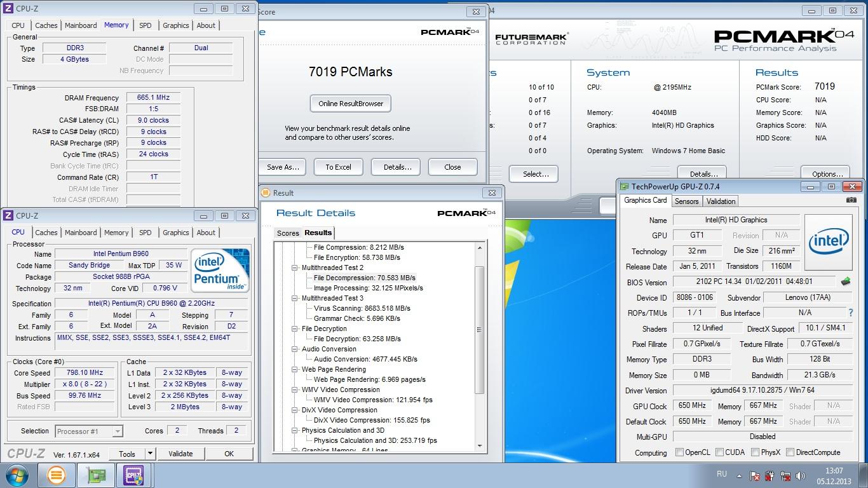Collapse the WMV Video Compression node
This screenshot has height=488, width=868.
(x=295, y=390)
